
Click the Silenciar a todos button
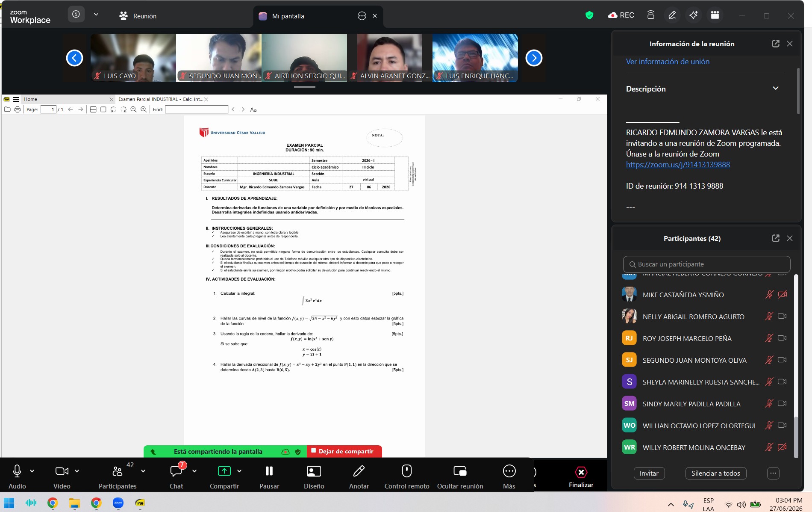[x=716, y=473]
